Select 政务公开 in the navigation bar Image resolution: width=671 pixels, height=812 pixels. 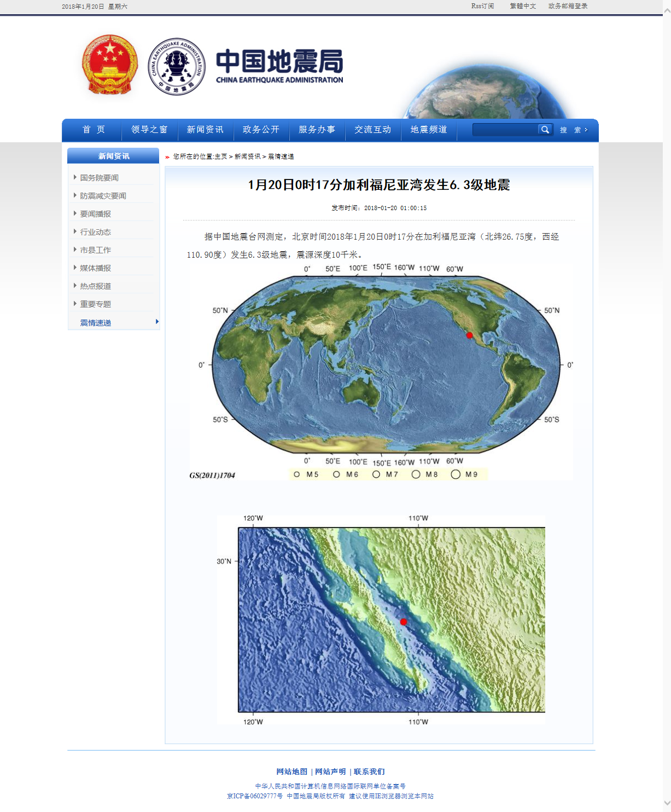coord(261,130)
